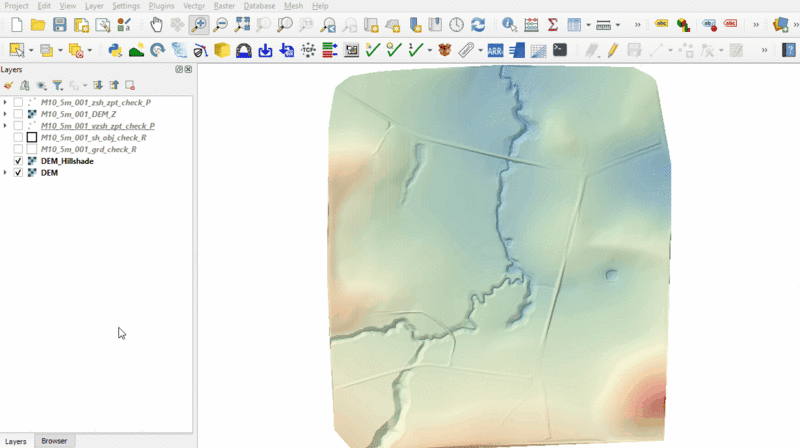Open the Python console icon
The width and height of the screenshot is (800, 448).
tap(114, 49)
